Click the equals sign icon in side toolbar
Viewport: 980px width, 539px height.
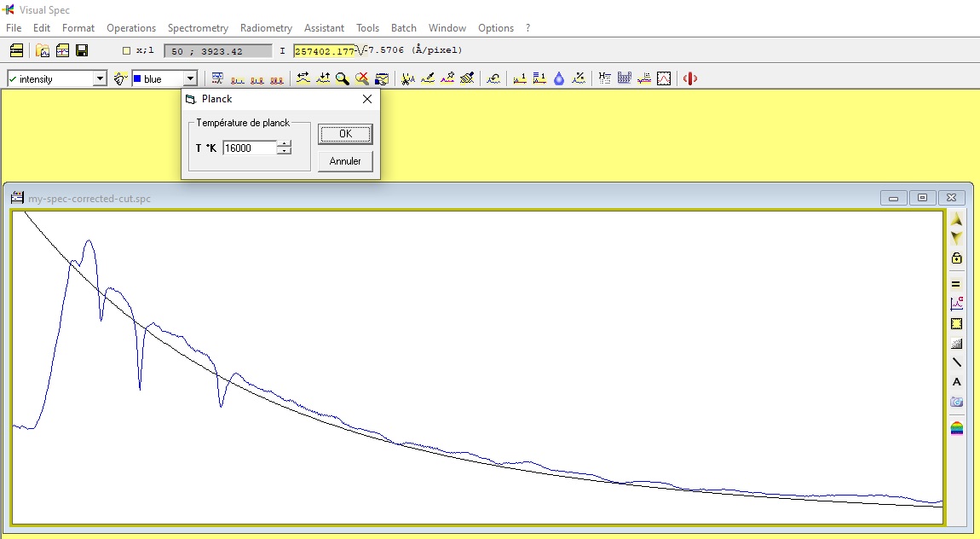click(956, 284)
